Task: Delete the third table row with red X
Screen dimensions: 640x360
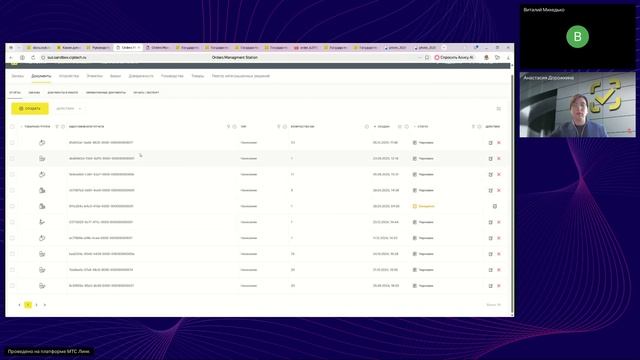Action: point(499,174)
